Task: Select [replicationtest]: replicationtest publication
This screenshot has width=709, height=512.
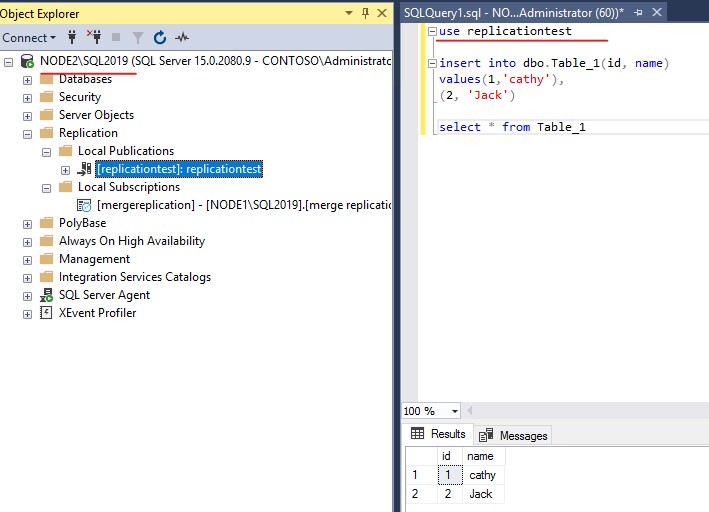Action: coord(179,169)
